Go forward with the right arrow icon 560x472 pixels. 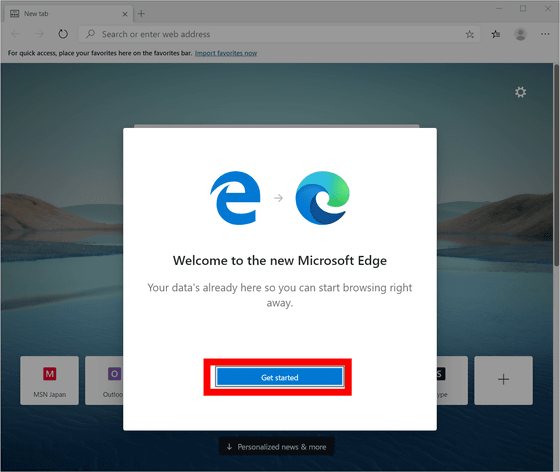39,34
